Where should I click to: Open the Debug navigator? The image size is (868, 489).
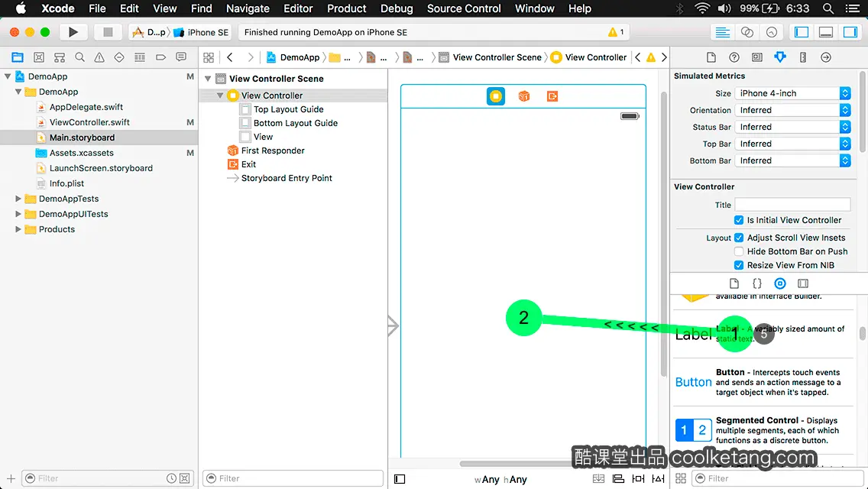coord(140,57)
